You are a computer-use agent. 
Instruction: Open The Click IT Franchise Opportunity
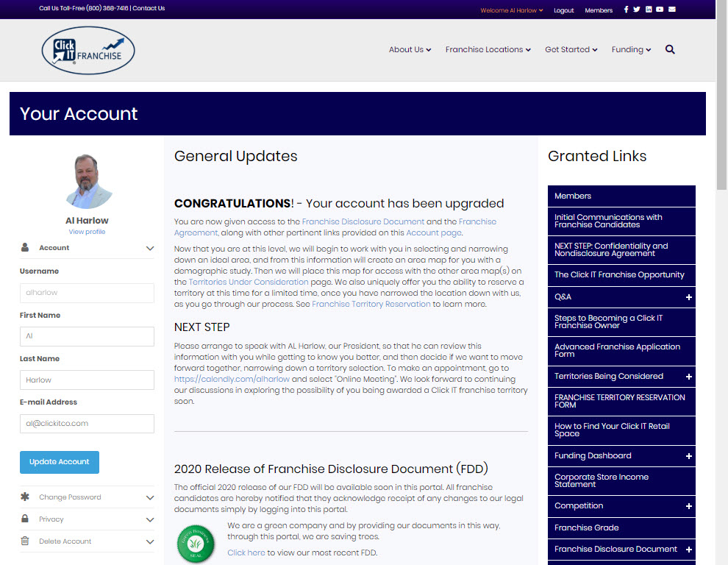(x=621, y=275)
